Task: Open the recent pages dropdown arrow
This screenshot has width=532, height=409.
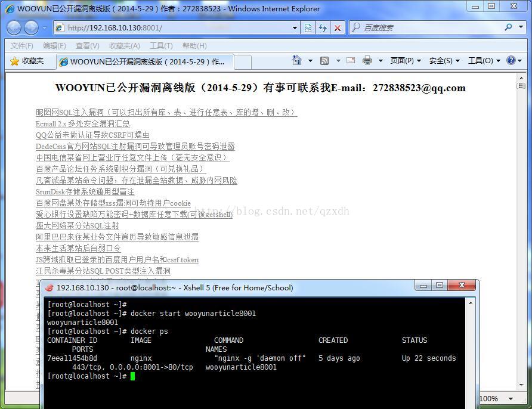Action: pyautogui.click(x=45, y=28)
